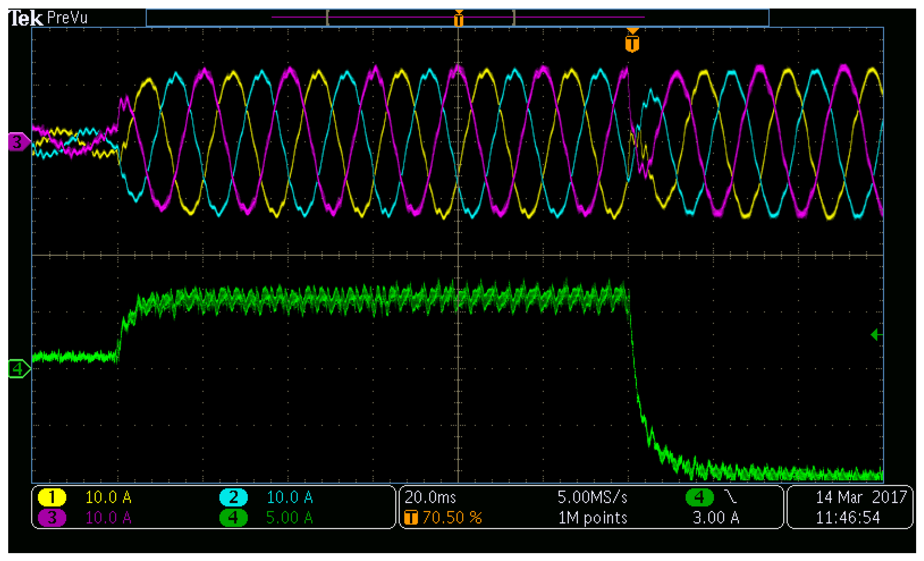Select the Channel 1 badge labeled 10.0 A

(52, 498)
